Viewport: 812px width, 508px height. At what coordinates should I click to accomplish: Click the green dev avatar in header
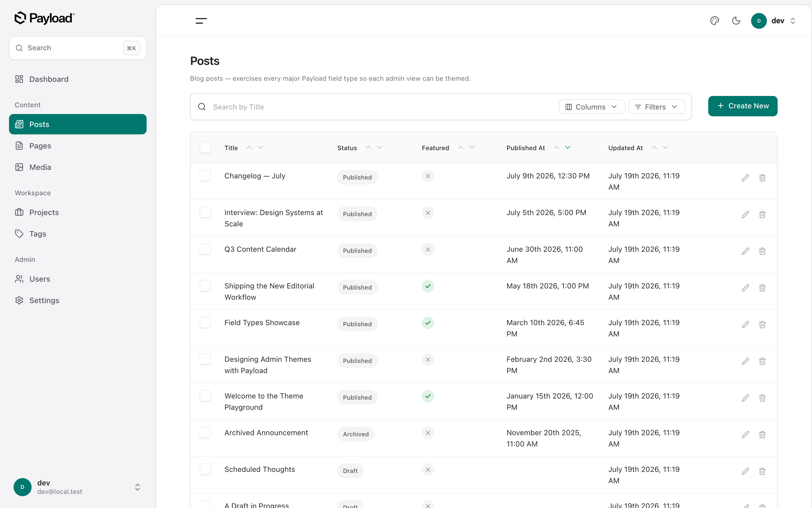point(759,21)
